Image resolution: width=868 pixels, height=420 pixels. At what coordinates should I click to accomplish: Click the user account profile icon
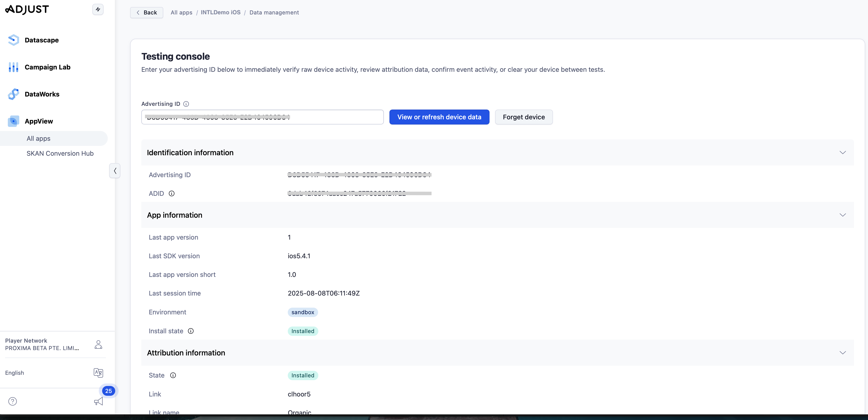pyautogui.click(x=98, y=344)
